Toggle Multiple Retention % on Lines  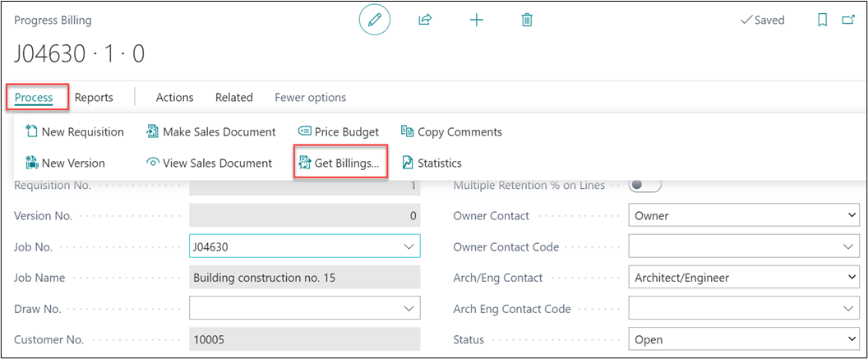(644, 185)
